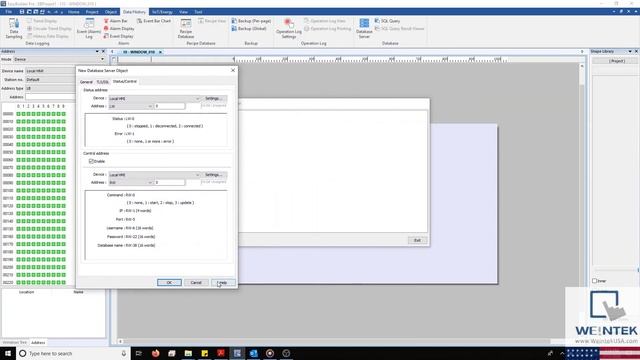Image resolution: width=640 pixels, height=360 pixels.
Task: Open the Control address Device dropdown
Action: point(154,175)
